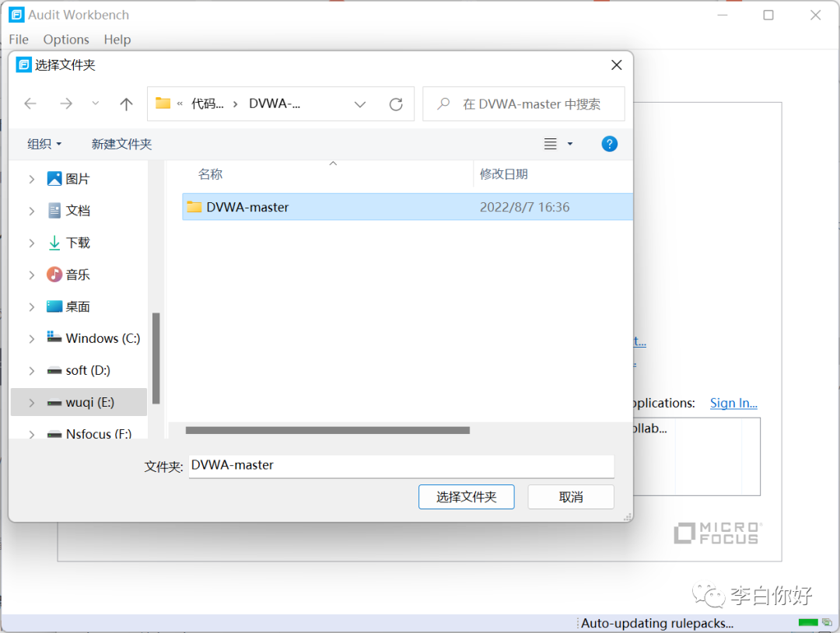Expand the Windows (C:) drive node
This screenshot has width=840, height=633.
32,338
